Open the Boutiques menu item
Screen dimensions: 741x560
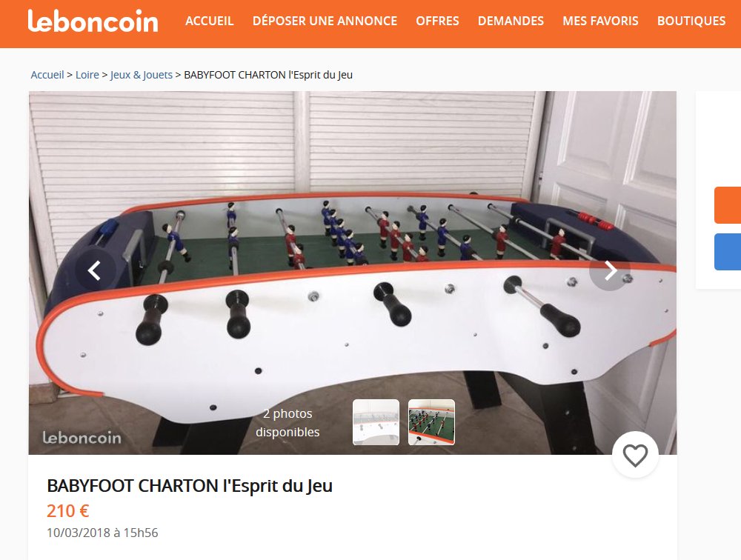pos(691,21)
